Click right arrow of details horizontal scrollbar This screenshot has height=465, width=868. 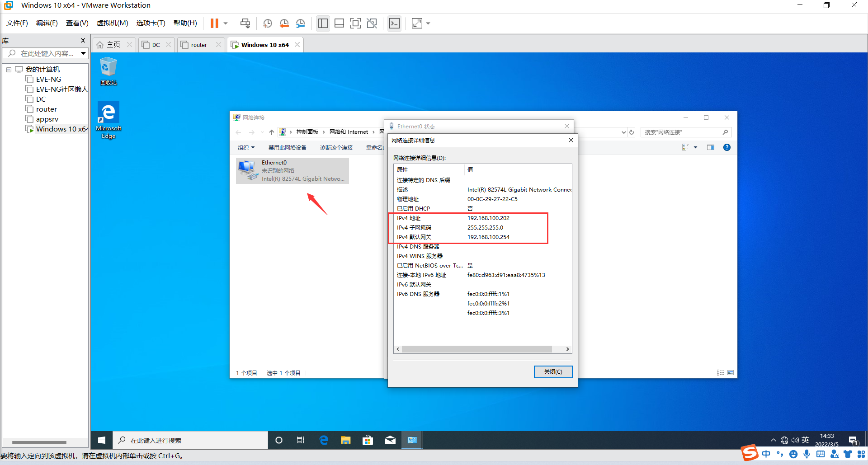pyautogui.click(x=567, y=349)
